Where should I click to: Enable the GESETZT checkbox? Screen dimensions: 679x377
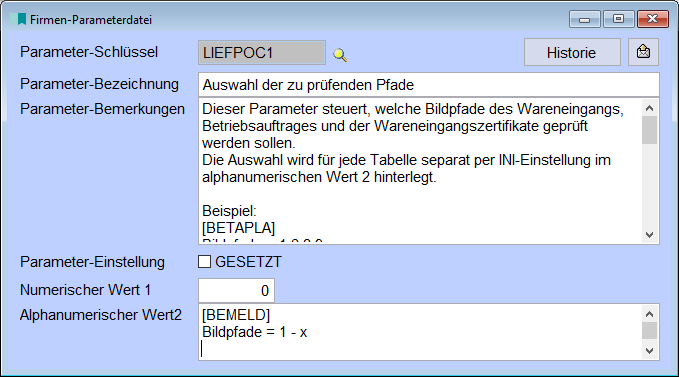pyautogui.click(x=204, y=262)
